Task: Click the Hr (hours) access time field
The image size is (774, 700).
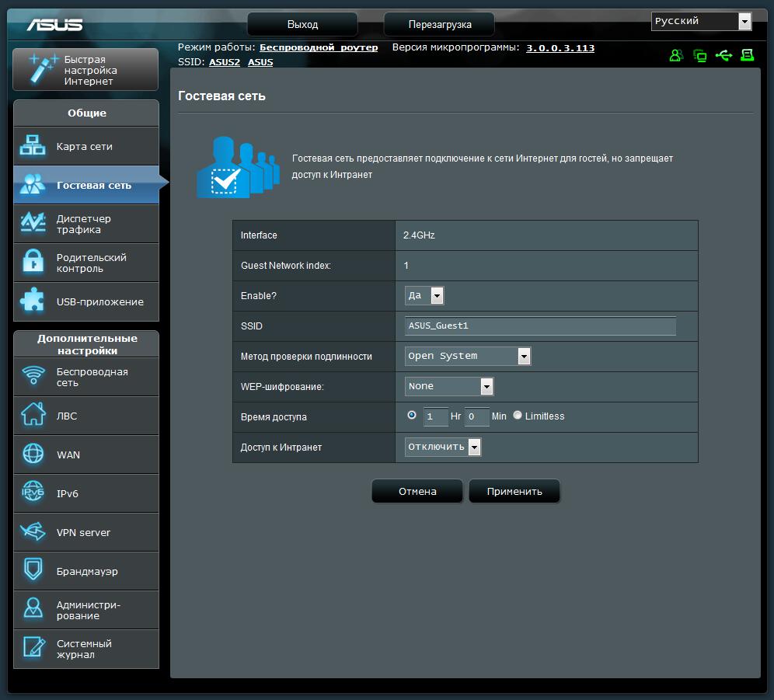Action: (x=435, y=416)
